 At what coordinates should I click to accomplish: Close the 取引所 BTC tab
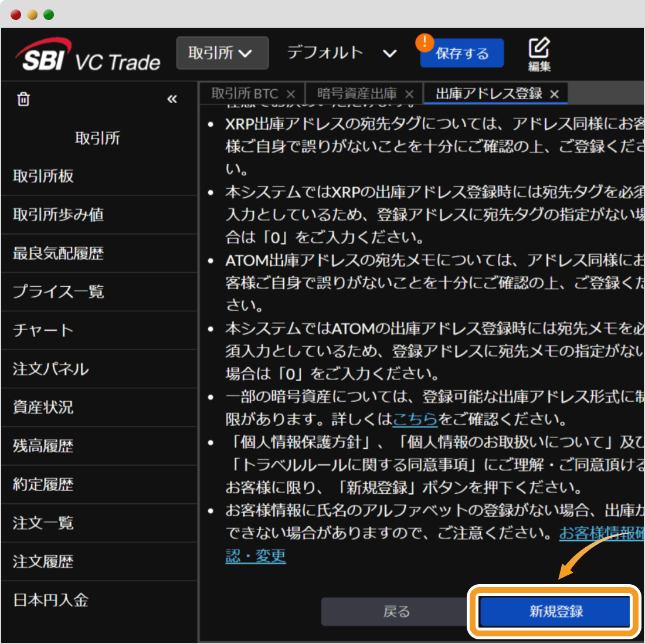(x=291, y=94)
